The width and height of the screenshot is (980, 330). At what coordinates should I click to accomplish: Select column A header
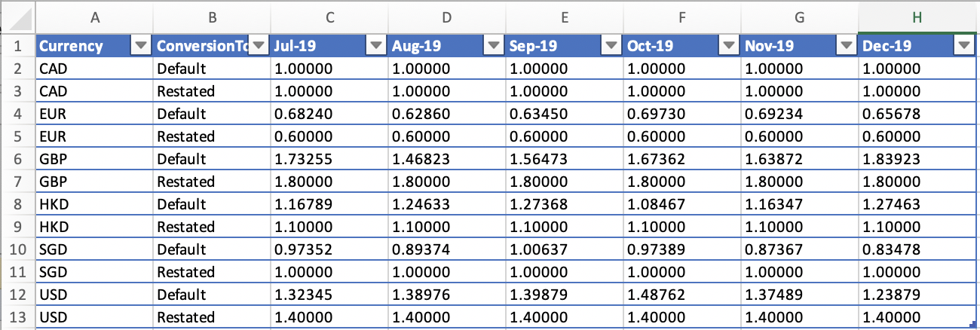coord(94,17)
